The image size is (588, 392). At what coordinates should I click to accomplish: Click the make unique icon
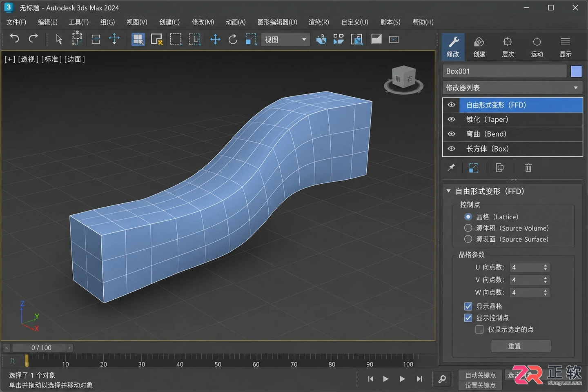499,167
